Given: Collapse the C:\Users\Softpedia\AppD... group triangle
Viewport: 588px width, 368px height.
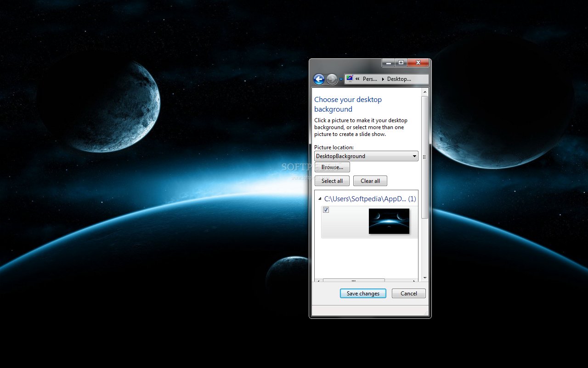Looking at the screenshot, I should (320, 199).
